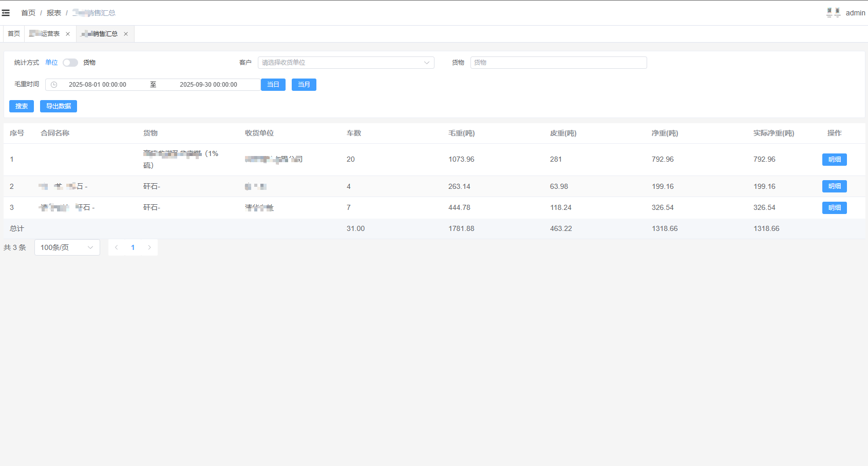
Task: Switch to the 首页 tab
Action: 14,34
